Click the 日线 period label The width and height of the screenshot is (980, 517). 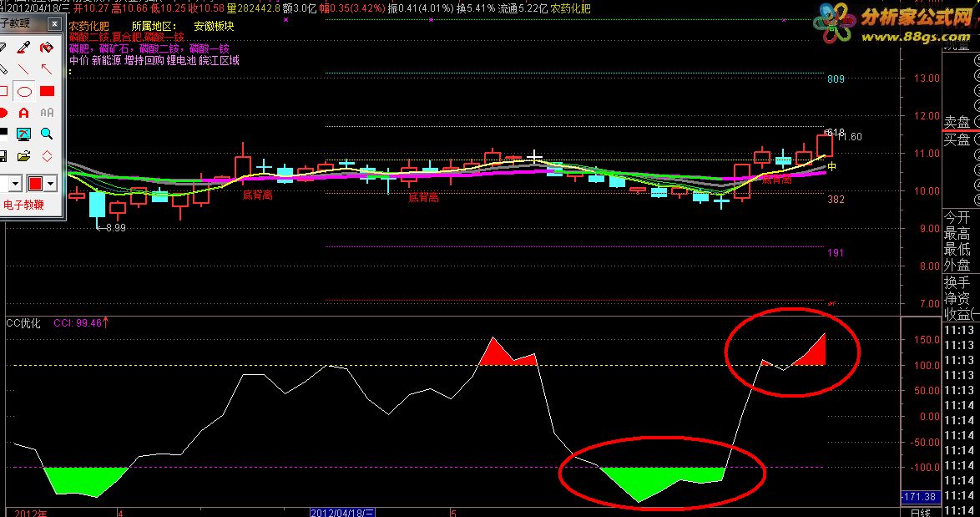pyautogui.click(x=920, y=513)
